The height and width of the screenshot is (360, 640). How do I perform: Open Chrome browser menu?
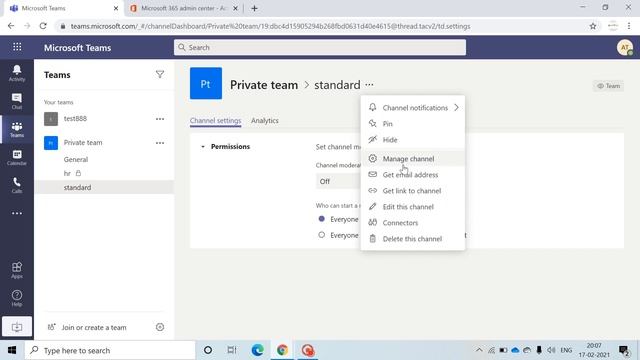(x=629, y=26)
